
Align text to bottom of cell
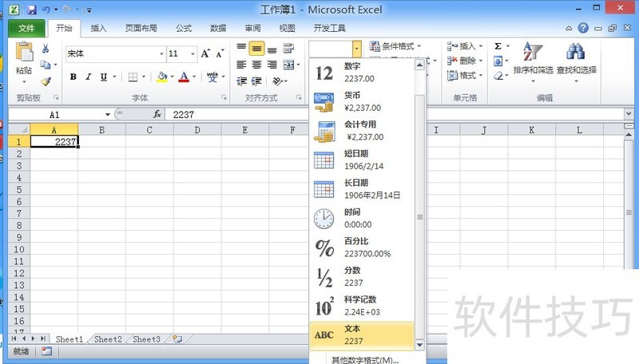click(272, 49)
